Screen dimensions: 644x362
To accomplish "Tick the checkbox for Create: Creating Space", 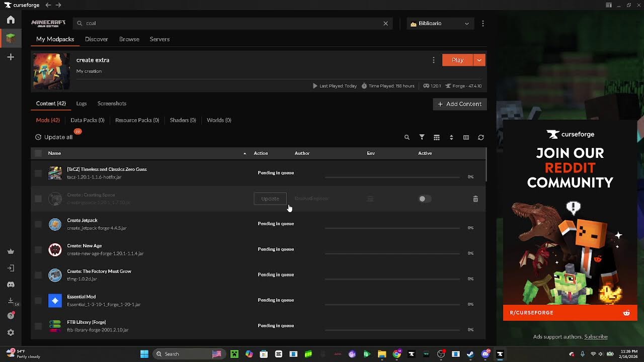I will 38,199.
